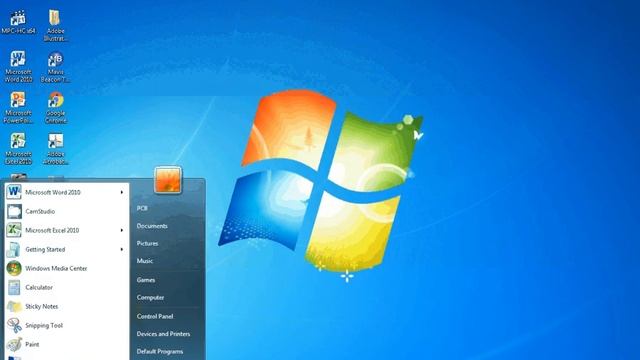Image resolution: width=640 pixels, height=360 pixels.
Task: Select the Adobe Acrobat desktop icon
Action: tap(56, 149)
